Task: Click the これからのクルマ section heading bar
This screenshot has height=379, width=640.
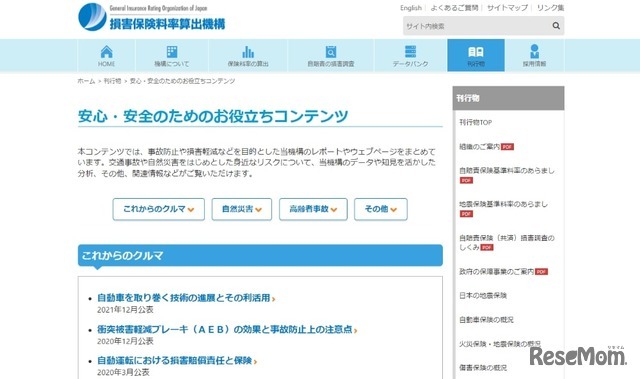Action: coord(260,256)
